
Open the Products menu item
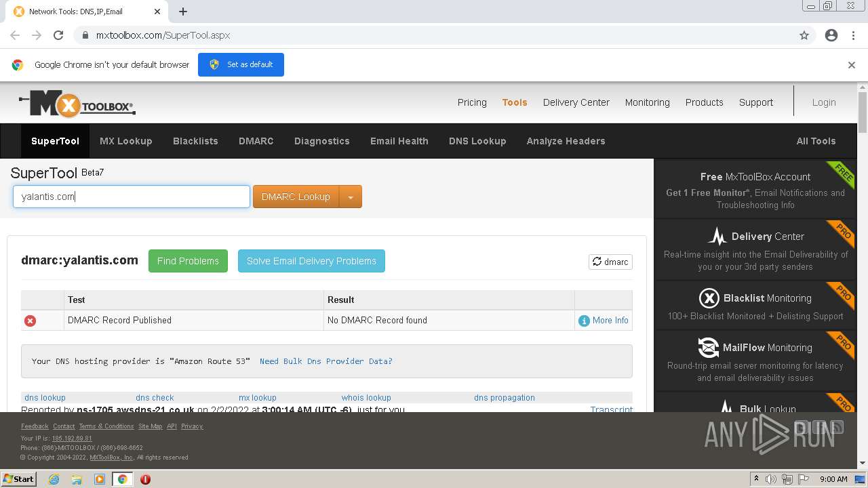[x=705, y=102]
